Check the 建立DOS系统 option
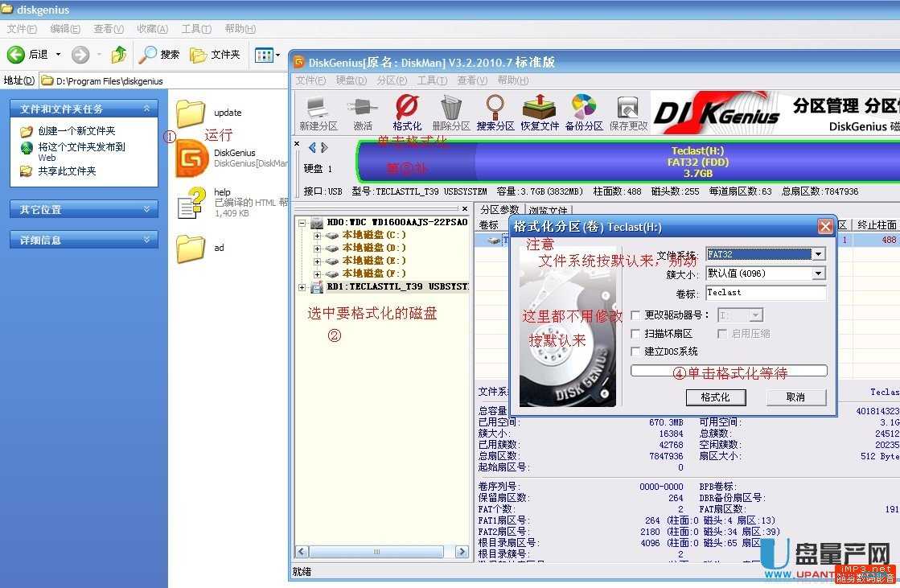Viewport: 900px width, 588px height. coord(635,351)
